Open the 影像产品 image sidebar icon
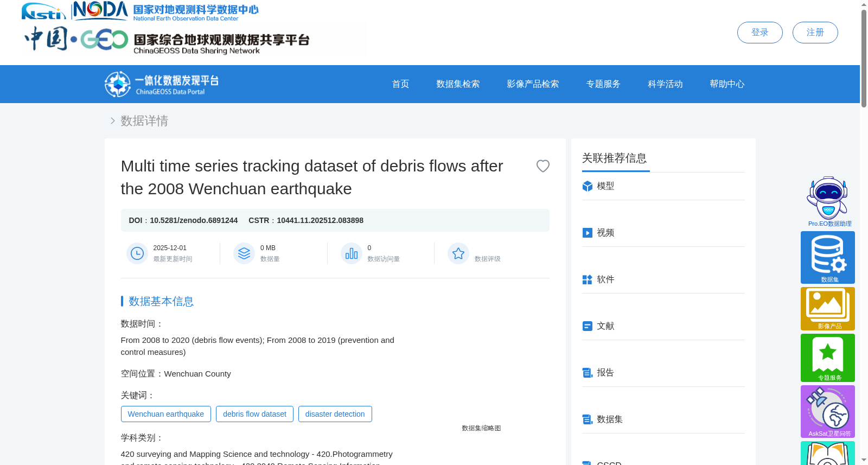868x465 pixels. coord(828,309)
